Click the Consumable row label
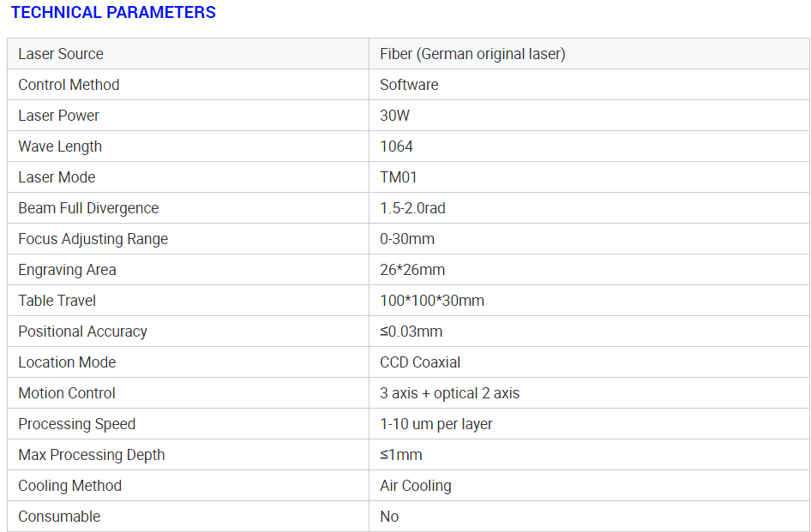Screen dimensions: 811x532 [x=59, y=517]
